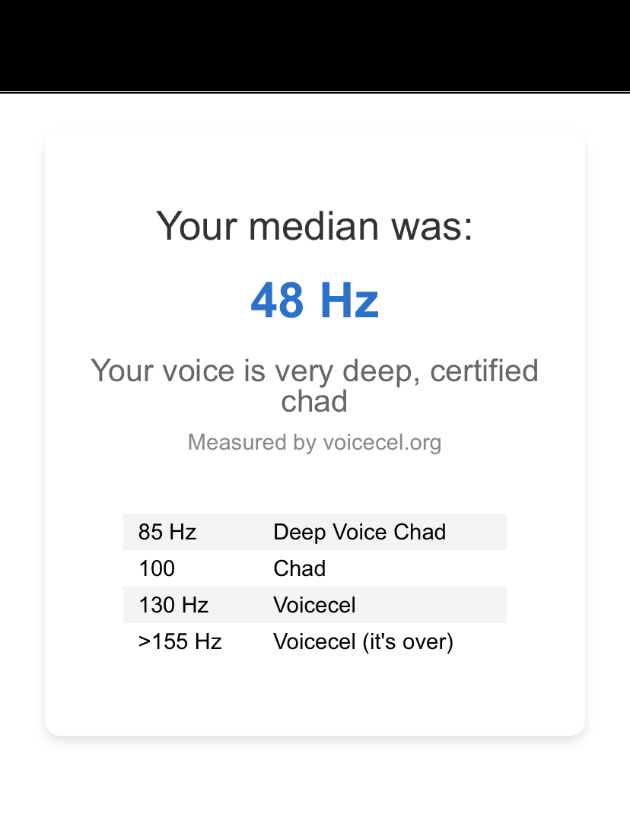Click the number 130 in the table

point(157,605)
